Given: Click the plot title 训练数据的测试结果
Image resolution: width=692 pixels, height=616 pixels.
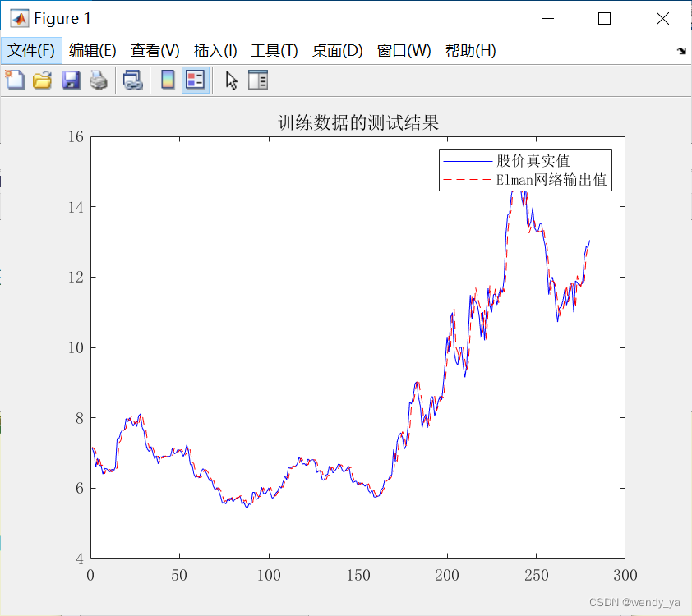Looking at the screenshot, I should [358, 122].
